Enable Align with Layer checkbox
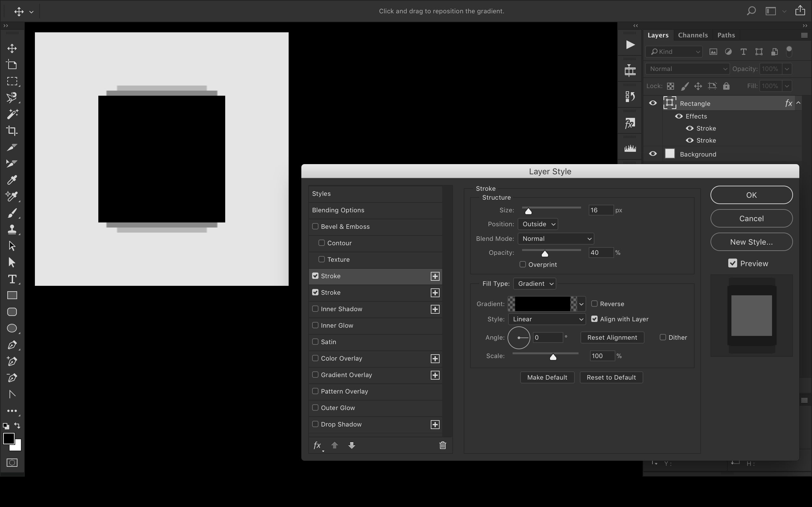Screen dimensions: 812x507 tap(594, 319)
